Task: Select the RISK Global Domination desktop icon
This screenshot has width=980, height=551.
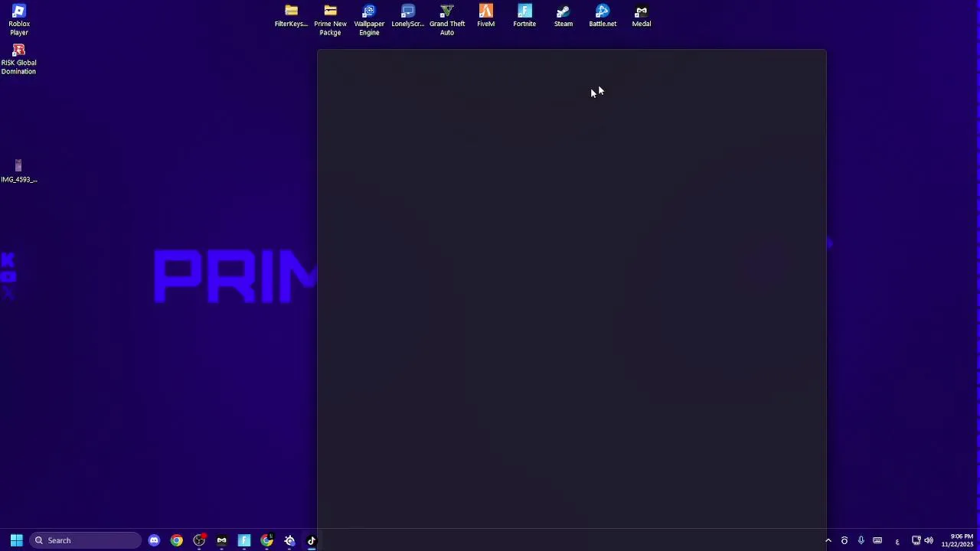Action: [x=19, y=59]
